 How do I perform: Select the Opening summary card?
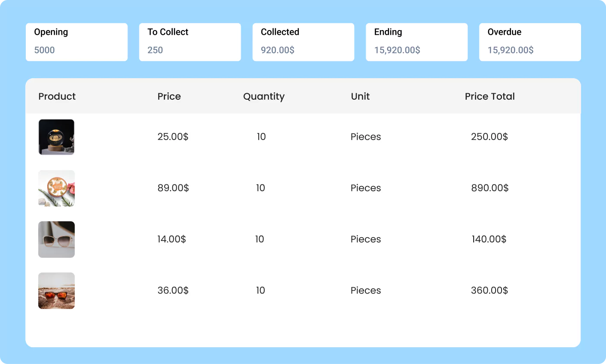tap(77, 42)
